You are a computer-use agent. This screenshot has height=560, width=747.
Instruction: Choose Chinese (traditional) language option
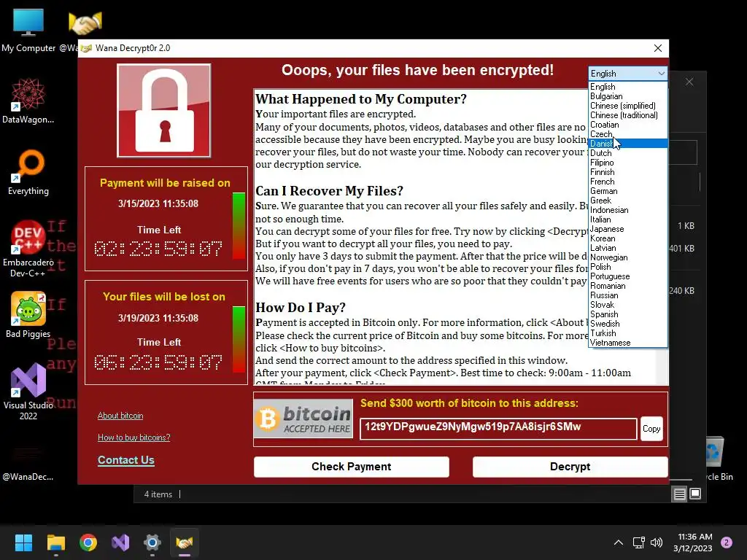628,115
